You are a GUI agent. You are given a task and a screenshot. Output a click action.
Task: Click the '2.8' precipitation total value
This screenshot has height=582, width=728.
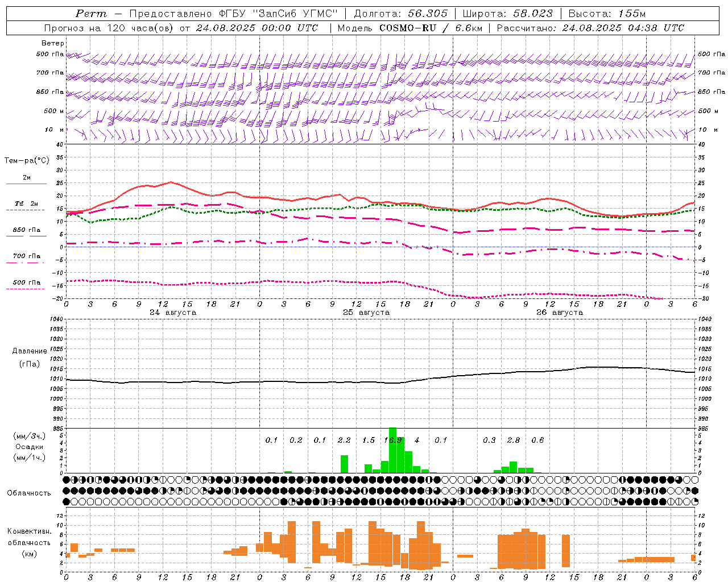(x=514, y=440)
